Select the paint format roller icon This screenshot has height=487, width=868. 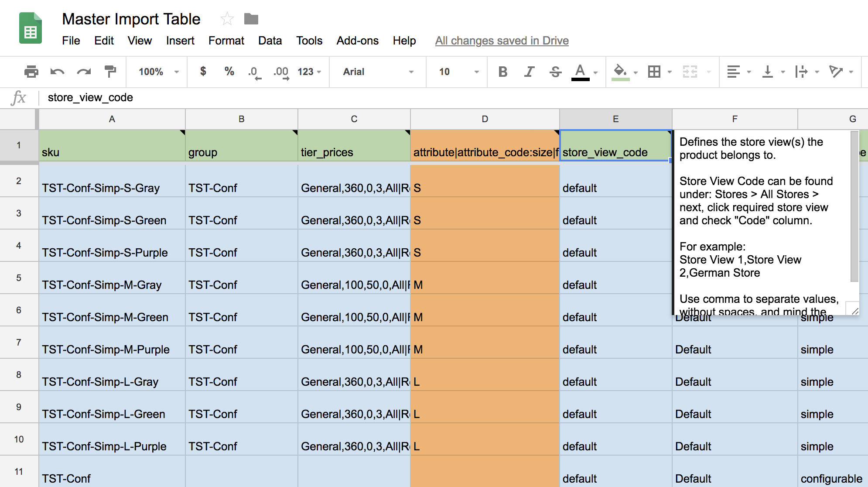coord(110,72)
